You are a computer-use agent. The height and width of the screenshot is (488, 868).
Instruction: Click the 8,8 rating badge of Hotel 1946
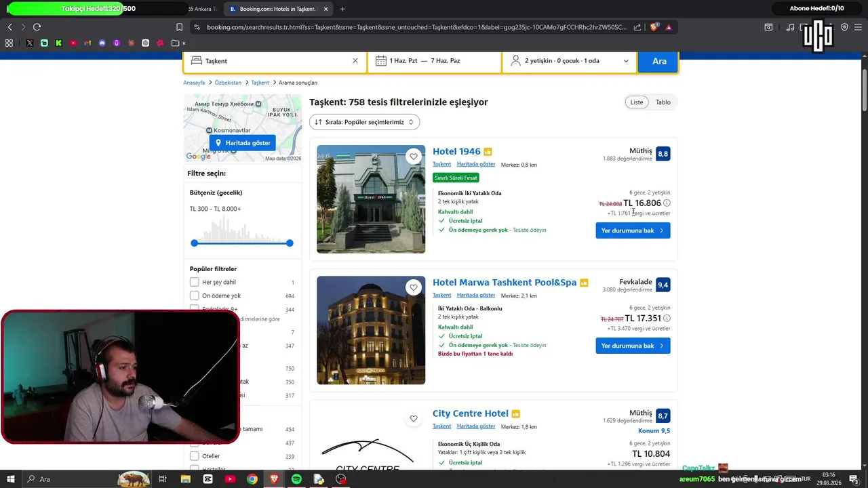pos(663,154)
